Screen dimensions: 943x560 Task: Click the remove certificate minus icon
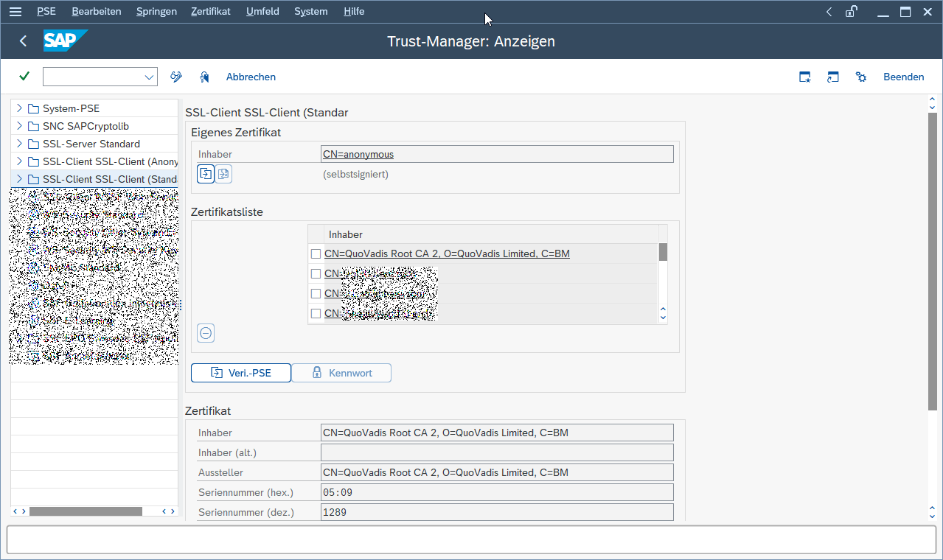pos(206,333)
